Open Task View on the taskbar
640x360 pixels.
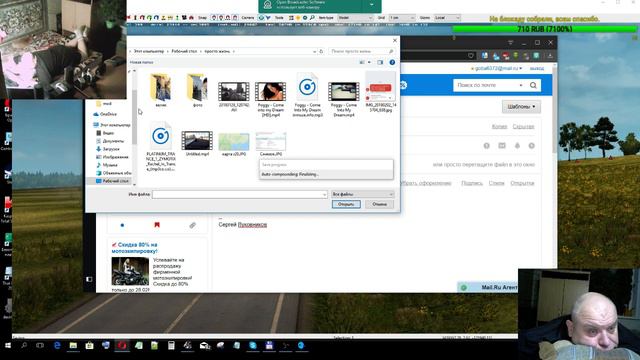tap(40, 345)
